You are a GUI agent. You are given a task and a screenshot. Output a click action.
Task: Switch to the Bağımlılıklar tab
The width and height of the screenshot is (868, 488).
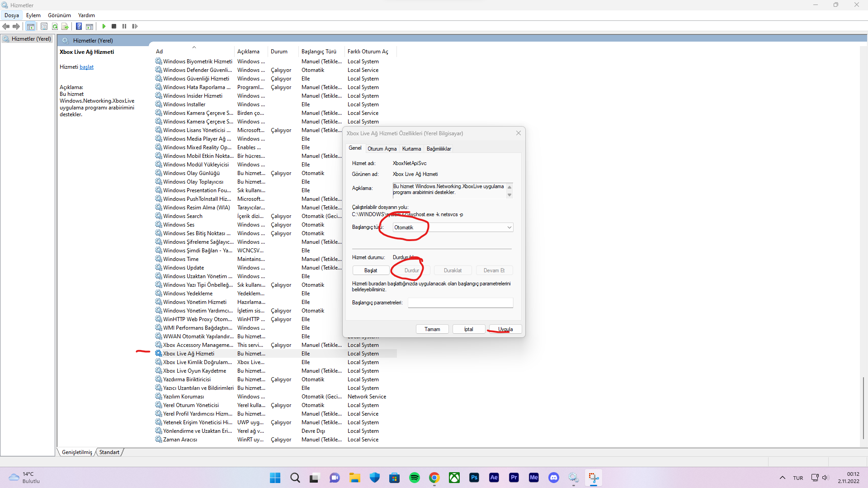tap(439, 149)
